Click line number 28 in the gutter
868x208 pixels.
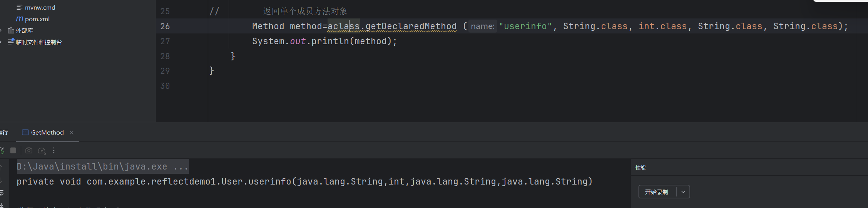tap(165, 56)
